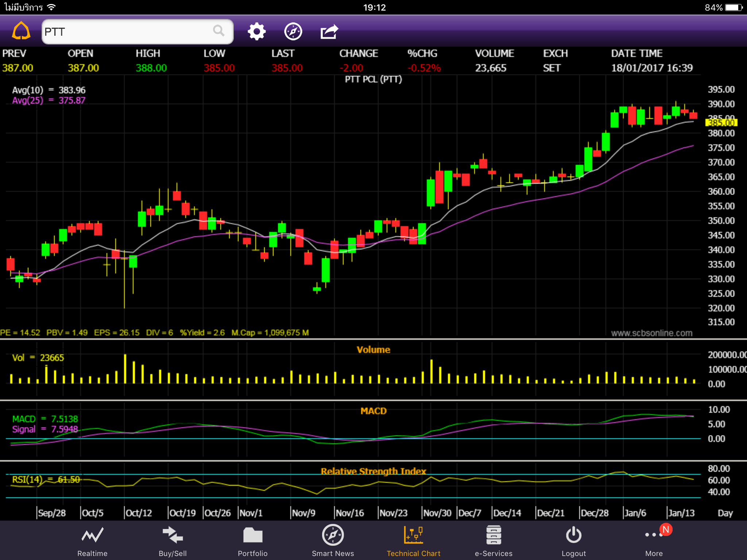Tap the Day timeframe label
Viewport: 747px width, 560px height.
pyautogui.click(x=725, y=513)
